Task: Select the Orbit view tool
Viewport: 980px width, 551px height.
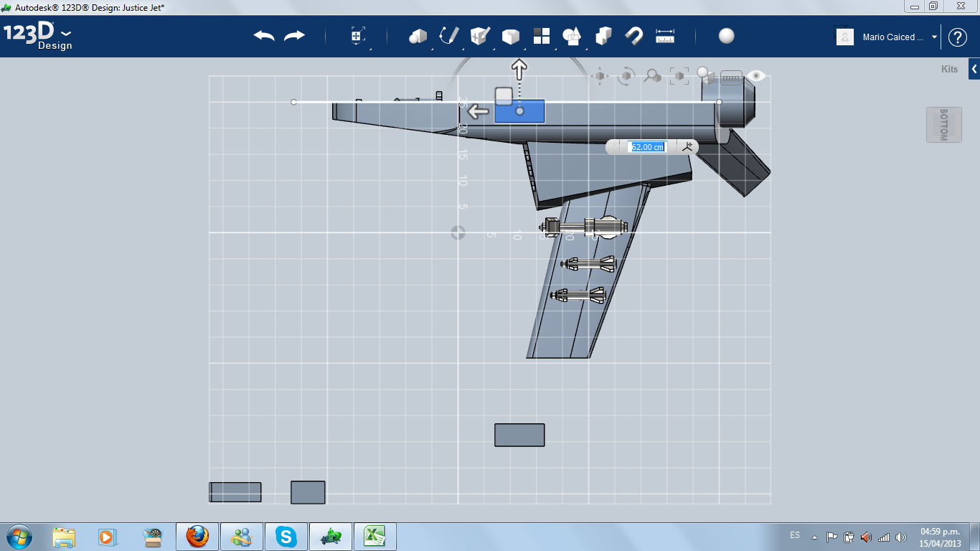Action: [626, 75]
